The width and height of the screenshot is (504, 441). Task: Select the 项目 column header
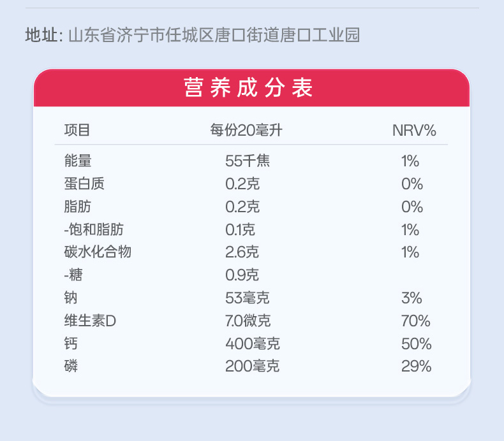pos(77,131)
